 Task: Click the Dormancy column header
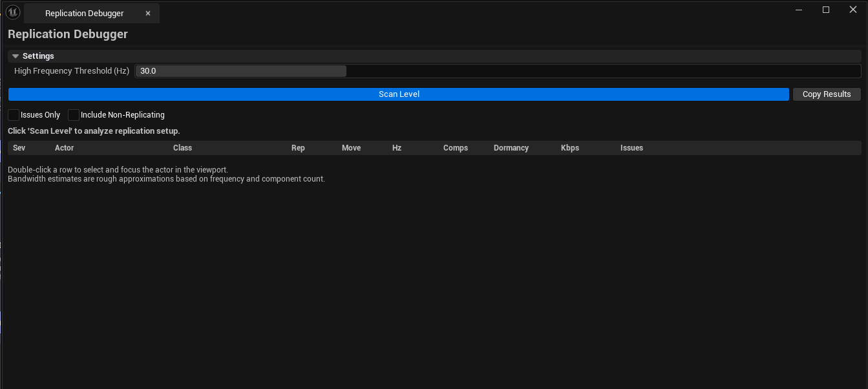coord(511,148)
